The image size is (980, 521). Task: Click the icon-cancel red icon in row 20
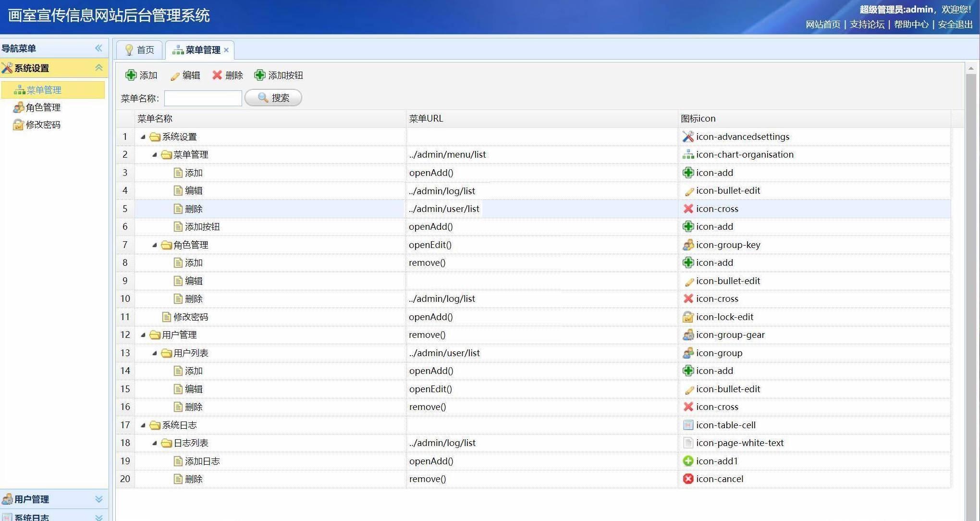tap(688, 479)
